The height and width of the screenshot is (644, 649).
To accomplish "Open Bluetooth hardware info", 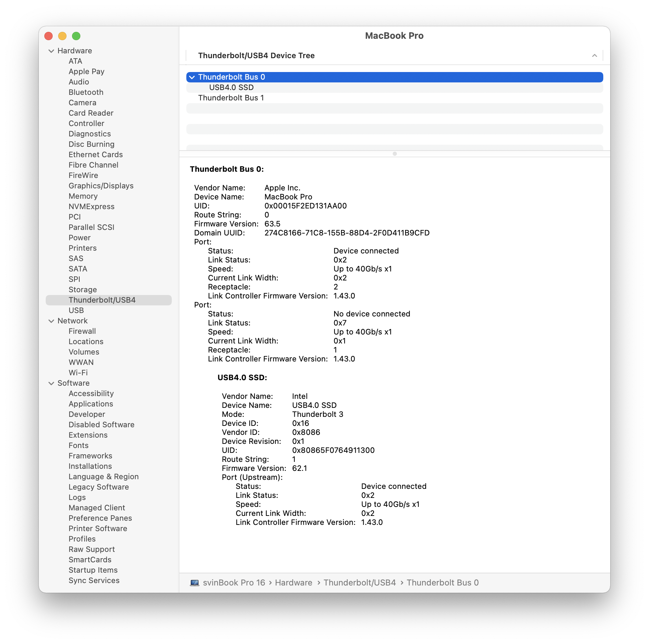I will point(86,92).
